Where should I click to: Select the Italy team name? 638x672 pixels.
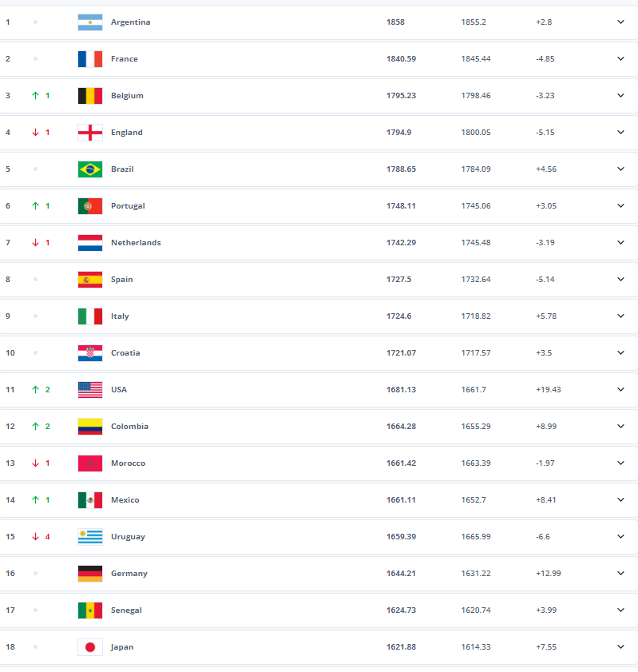click(x=120, y=316)
